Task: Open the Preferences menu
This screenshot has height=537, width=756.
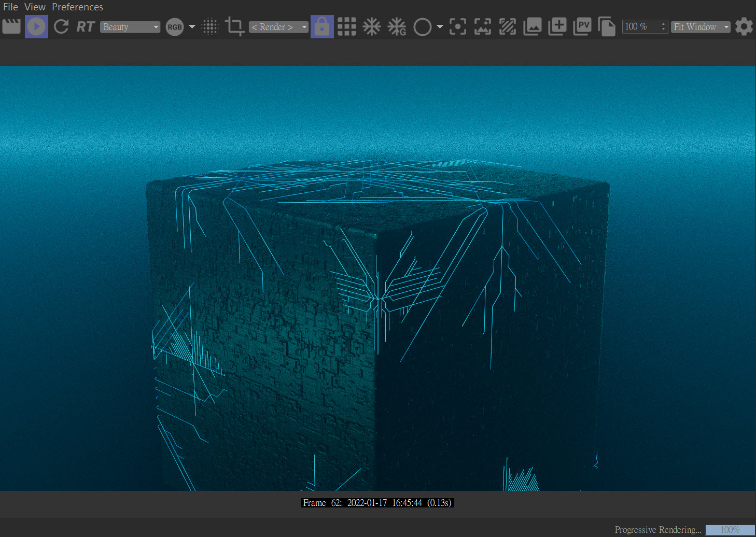Action: click(77, 7)
